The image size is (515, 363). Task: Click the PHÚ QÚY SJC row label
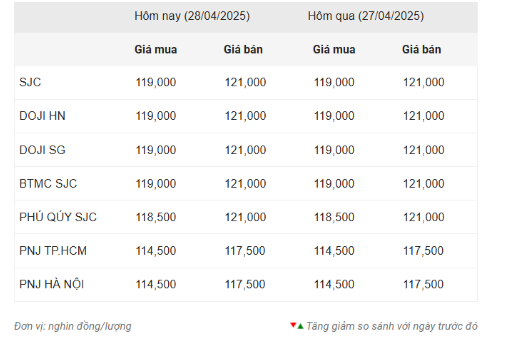58,217
